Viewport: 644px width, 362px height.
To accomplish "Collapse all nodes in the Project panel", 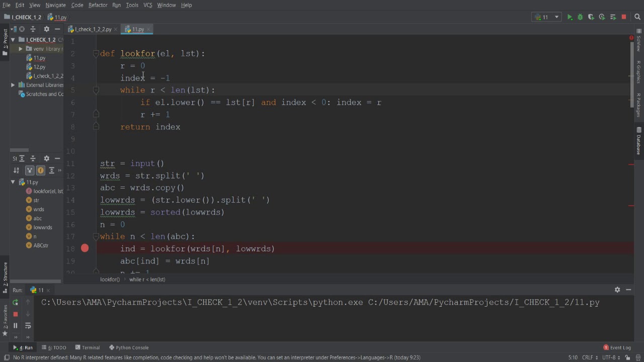I will pyautogui.click(x=33, y=29).
